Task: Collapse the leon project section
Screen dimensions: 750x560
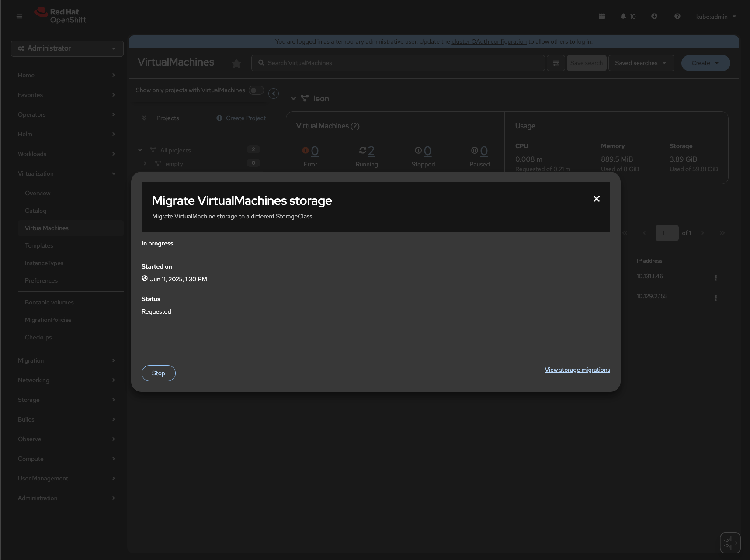Action: pyautogui.click(x=293, y=99)
